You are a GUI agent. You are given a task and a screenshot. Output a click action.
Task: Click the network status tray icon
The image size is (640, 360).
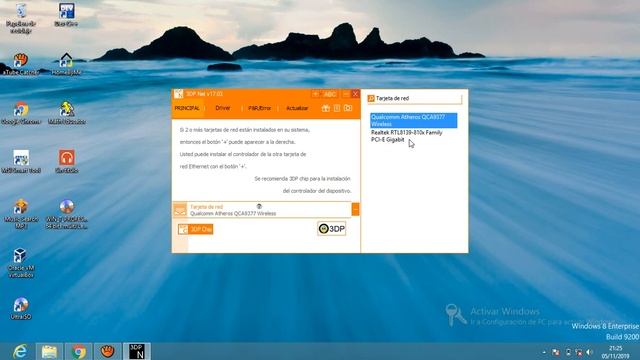point(579,352)
